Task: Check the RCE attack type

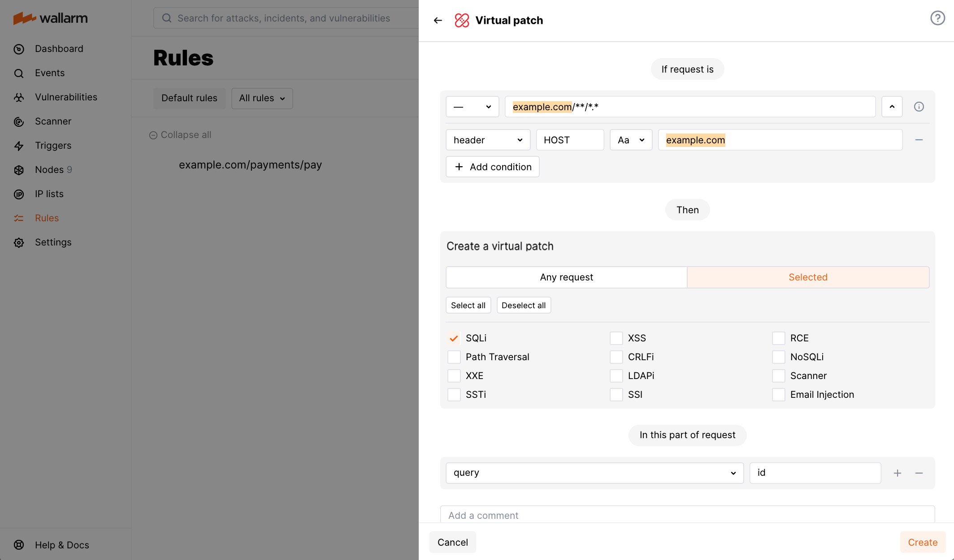Action: pyautogui.click(x=778, y=338)
